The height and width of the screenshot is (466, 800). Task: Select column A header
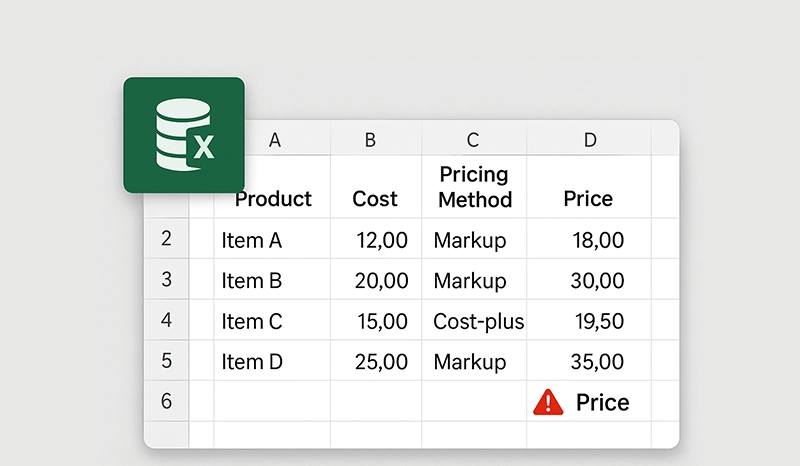coord(274,139)
